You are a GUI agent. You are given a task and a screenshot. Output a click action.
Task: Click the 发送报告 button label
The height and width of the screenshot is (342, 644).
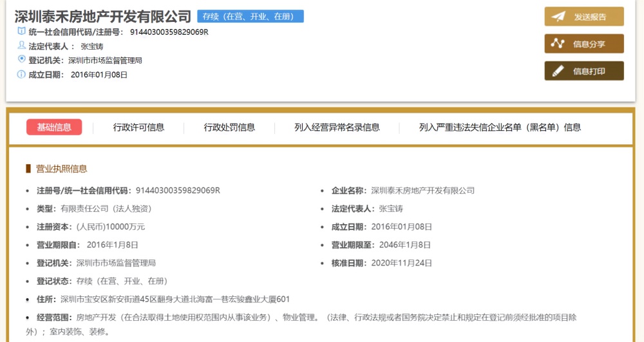click(x=590, y=17)
